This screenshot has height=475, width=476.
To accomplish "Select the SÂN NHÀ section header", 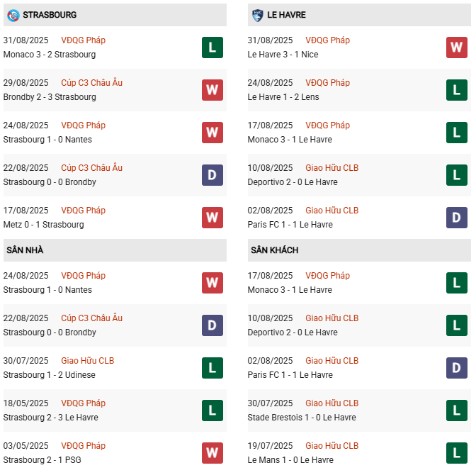I will pyautogui.click(x=25, y=250).
